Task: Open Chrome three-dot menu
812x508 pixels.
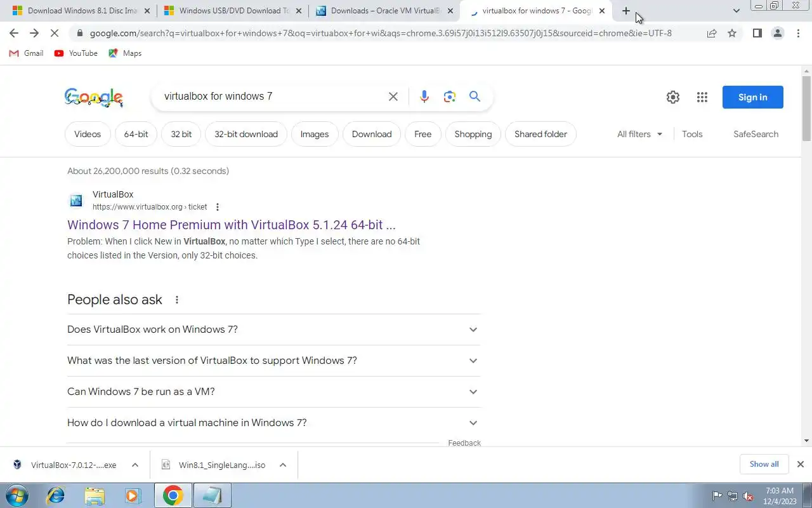Action: tap(798, 33)
